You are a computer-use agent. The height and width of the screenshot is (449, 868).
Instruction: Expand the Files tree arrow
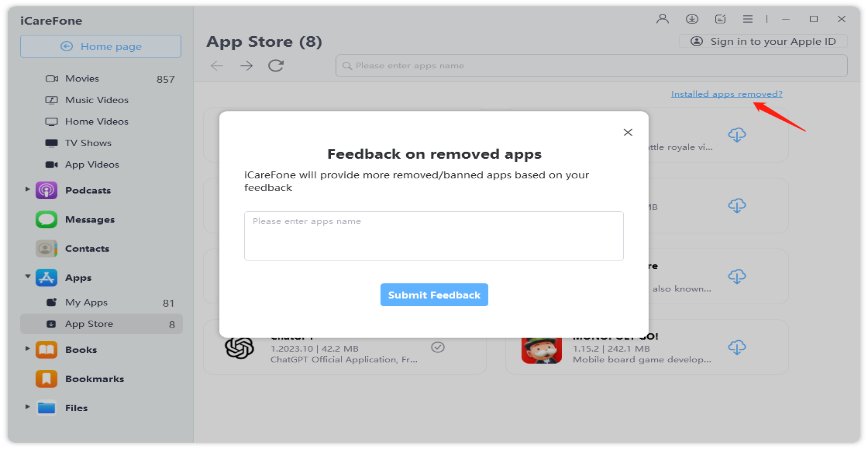click(x=27, y=407)
